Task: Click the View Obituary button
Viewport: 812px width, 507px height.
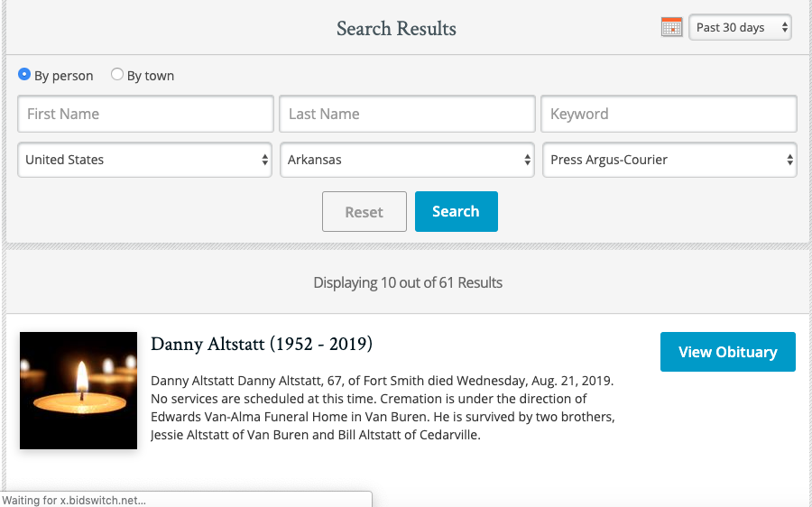Action: point(727,352)
